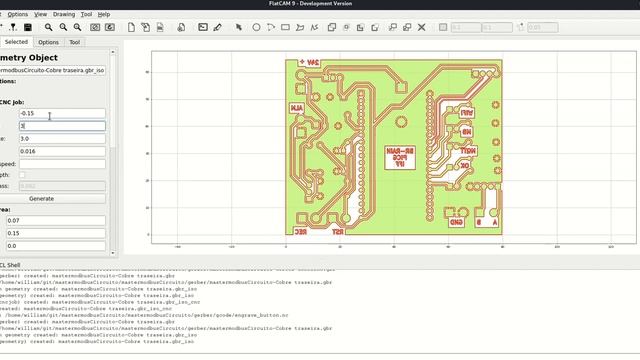Switch to the Tool tab
640x360 pixels.
point(74,42)
